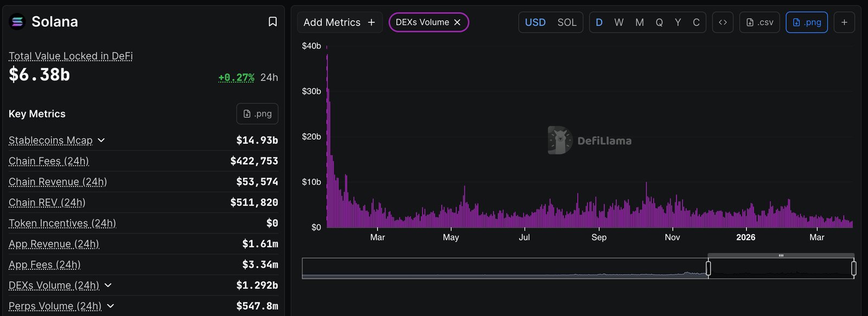Bookmark the Solana chain page
Image resolution: width=868 pixels, height=316 pixels.
click(273, 22)
